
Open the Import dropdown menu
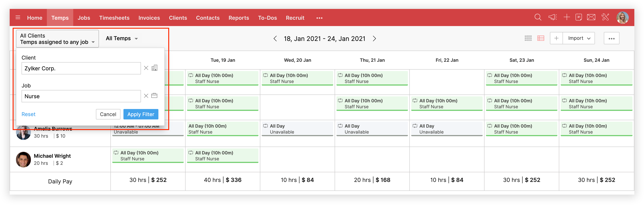[579, 38]
